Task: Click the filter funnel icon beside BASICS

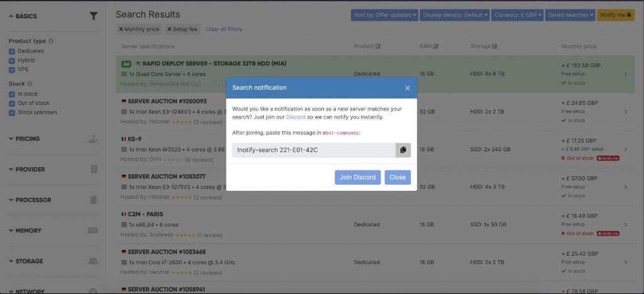Action: pos(94,16)
